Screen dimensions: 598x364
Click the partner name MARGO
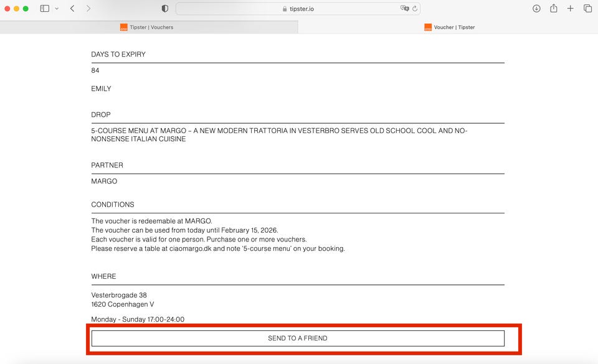[104, 181]
